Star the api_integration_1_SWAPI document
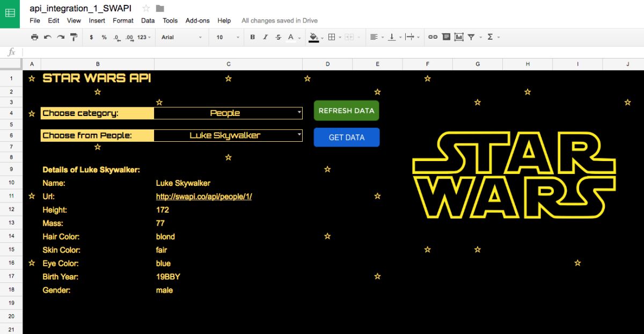644x334 pixels. coord(146,9)
